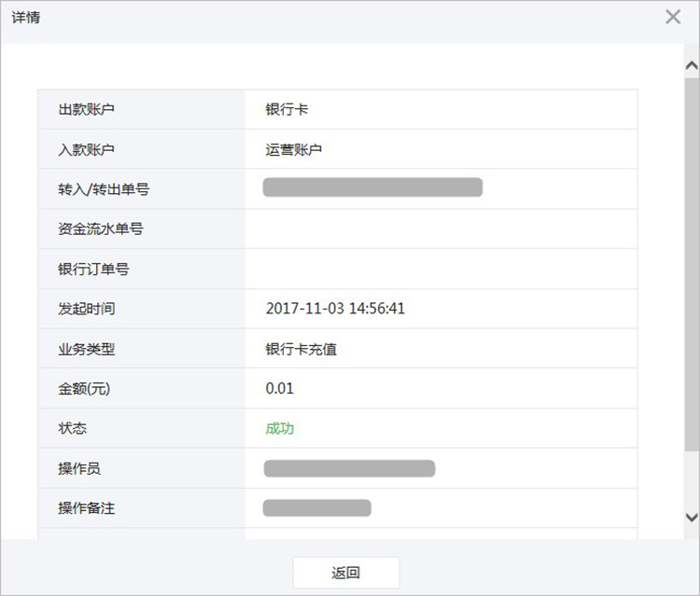The height and width of the screenshot is (596, 700).
Task: Click the blurred 操作备注 value
Action: click(317, 508)
